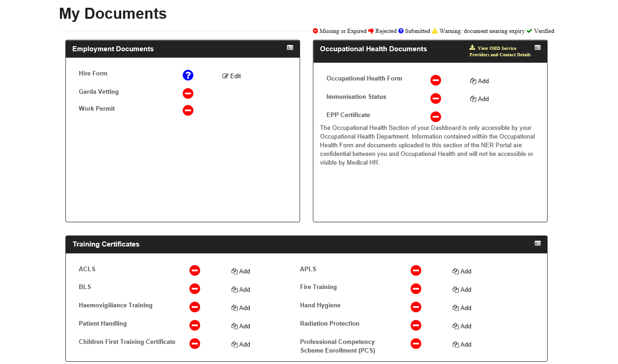
Task: Click the Hire Form label
Action: click(93, 74)
